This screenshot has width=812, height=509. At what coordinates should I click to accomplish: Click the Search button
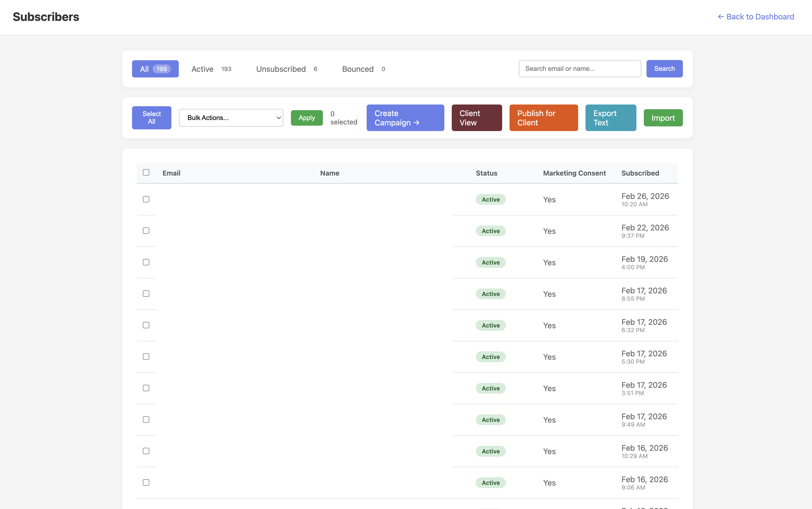664,68
